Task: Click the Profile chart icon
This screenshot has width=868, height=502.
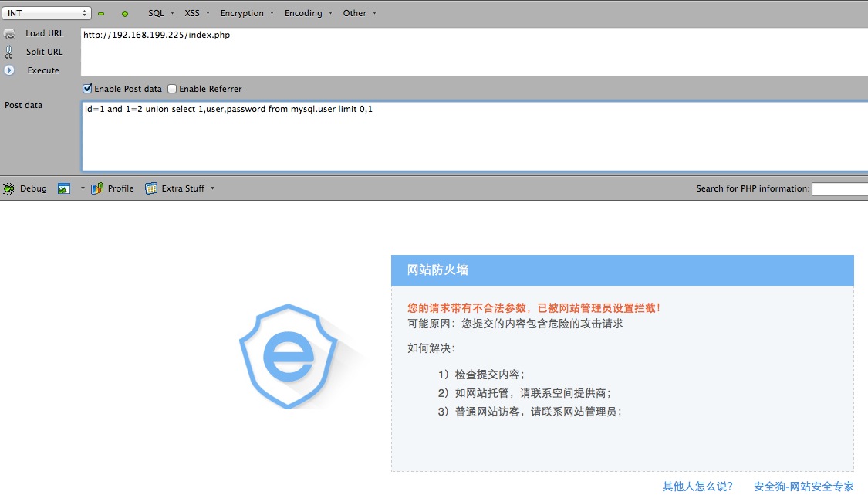Action: click(x=97, y=188)
